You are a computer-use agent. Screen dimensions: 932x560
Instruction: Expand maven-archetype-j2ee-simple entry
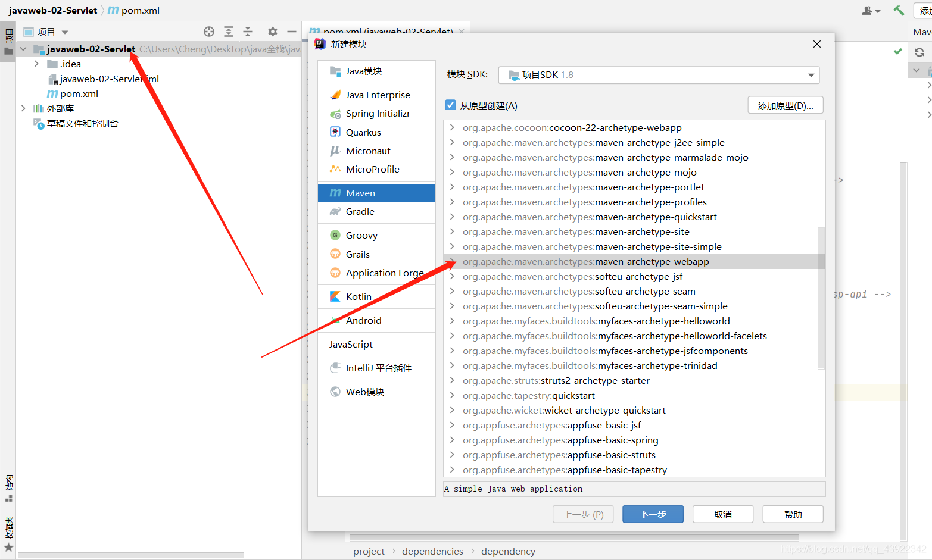(452, 142)
